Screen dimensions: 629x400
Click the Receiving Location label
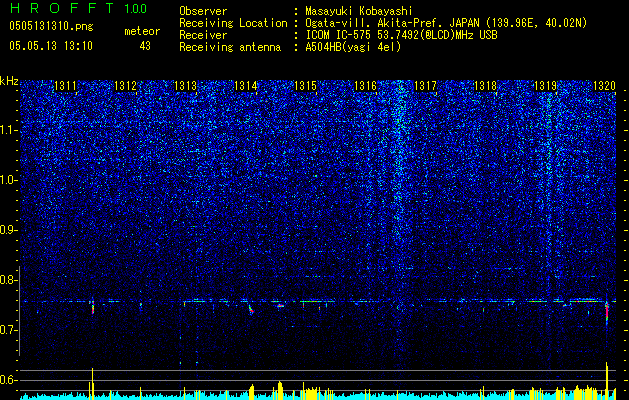click(x=233, y=23)
